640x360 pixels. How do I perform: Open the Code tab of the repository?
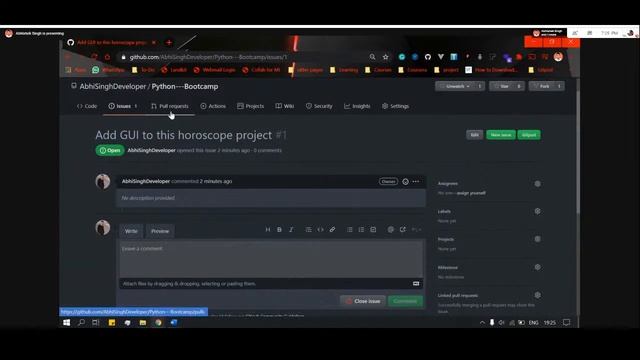tap(87, 106)
